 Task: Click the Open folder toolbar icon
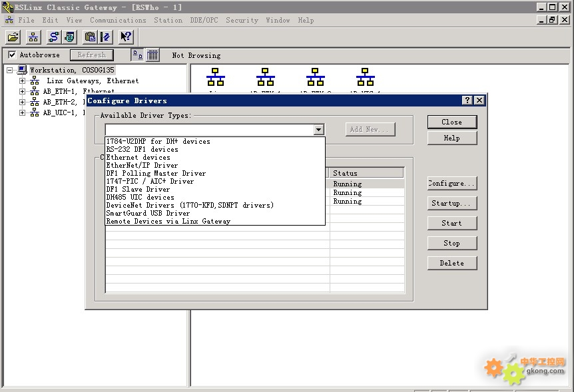pyautogui.click(x=13, y=37)
